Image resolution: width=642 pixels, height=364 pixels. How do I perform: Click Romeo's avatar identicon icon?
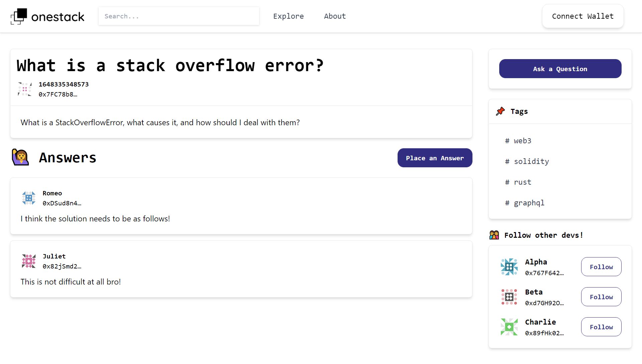pos(29,198)
